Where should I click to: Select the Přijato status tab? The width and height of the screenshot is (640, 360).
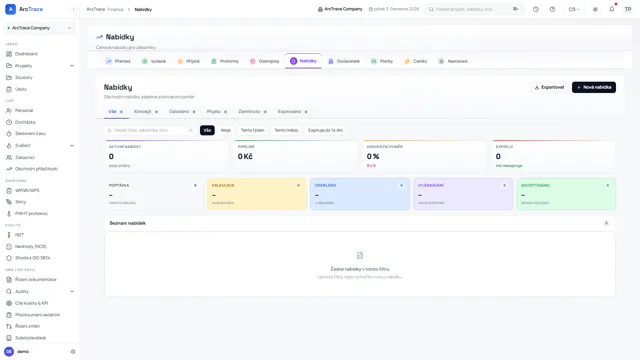(217, 111)
